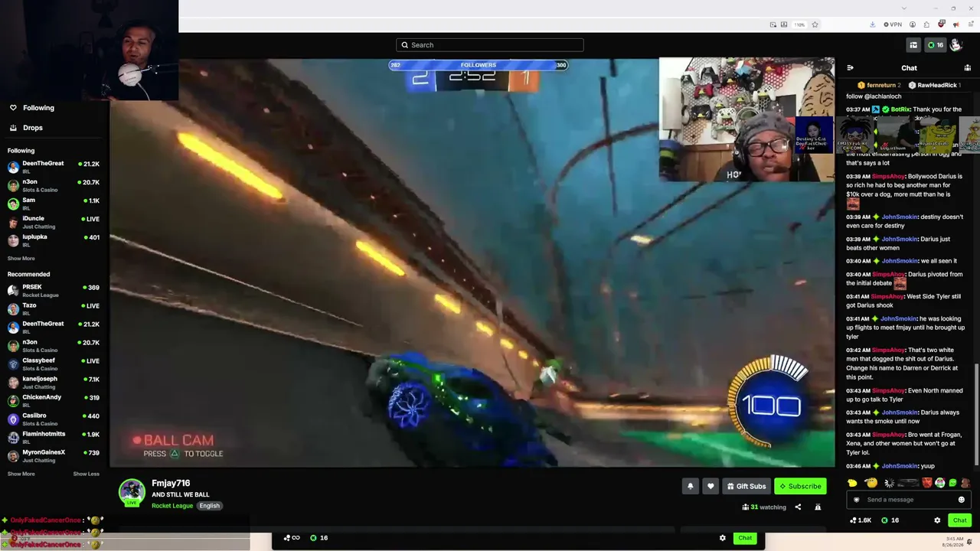The height and width of the screenshot is (551, 980).
Task: Open the emoji picker in chat input
Action: [962, 500]
